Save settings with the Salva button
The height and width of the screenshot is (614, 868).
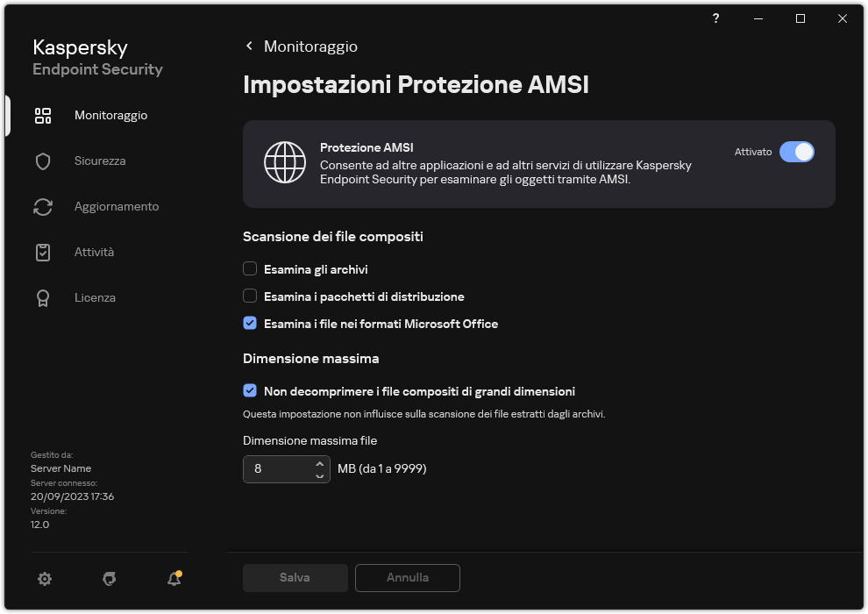pyautogui.click(x=295, y=577)
